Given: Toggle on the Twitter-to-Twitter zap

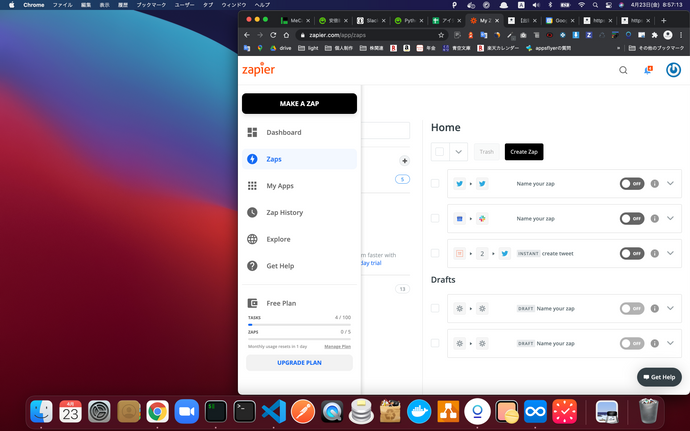Looking at the screenshot, I should pos(632,184).
